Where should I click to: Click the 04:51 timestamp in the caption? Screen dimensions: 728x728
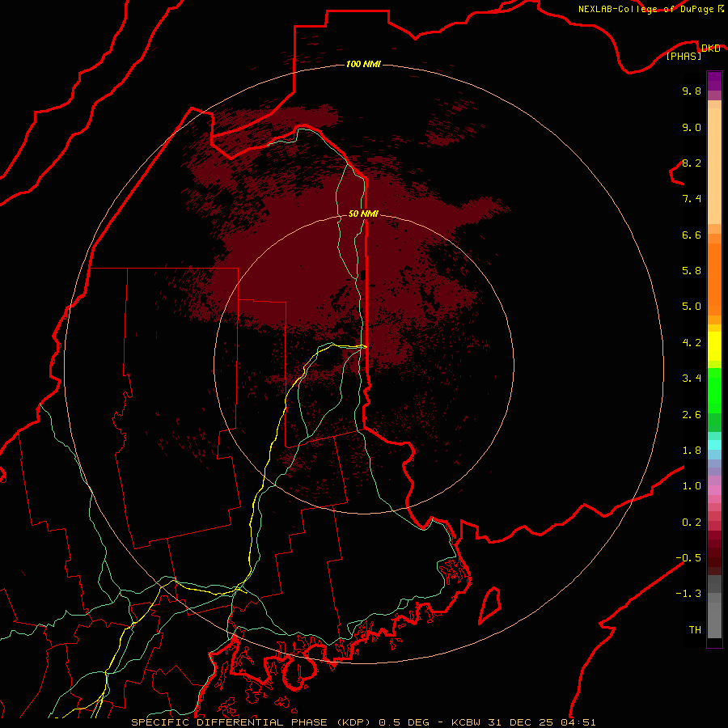(580, 722)
